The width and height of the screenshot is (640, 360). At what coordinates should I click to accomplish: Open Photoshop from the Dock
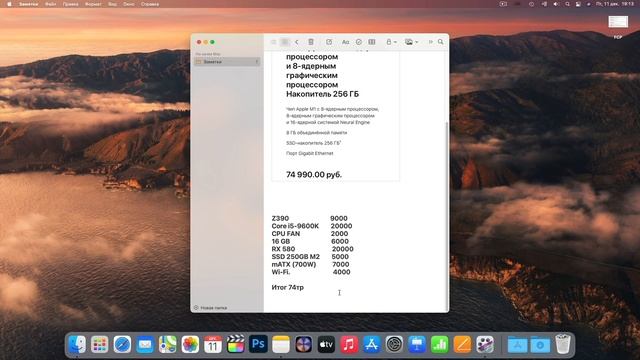click(x=258, y=344)
